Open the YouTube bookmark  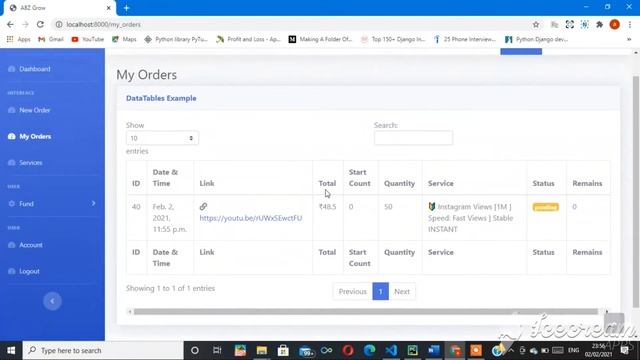click(x=87, y=39)
